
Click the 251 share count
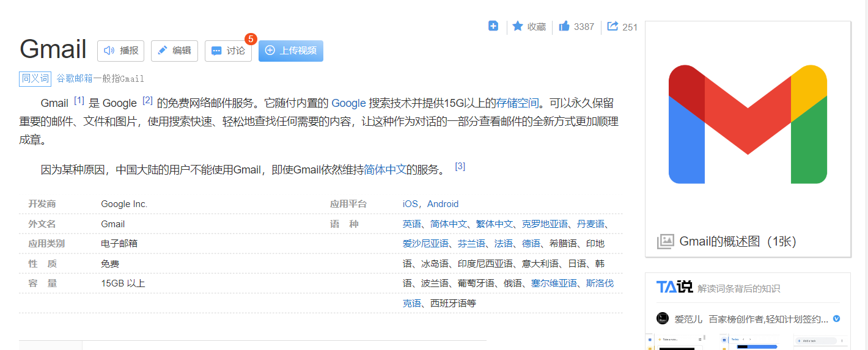[x=630, y=27]
